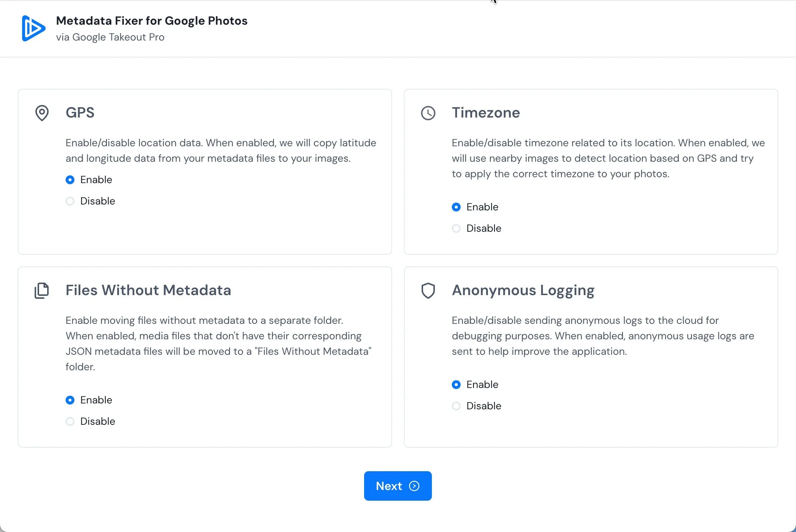796x532 pixels.
Task: Click the Metadata Fixer app logo
Action: click(x=33, y=28)
